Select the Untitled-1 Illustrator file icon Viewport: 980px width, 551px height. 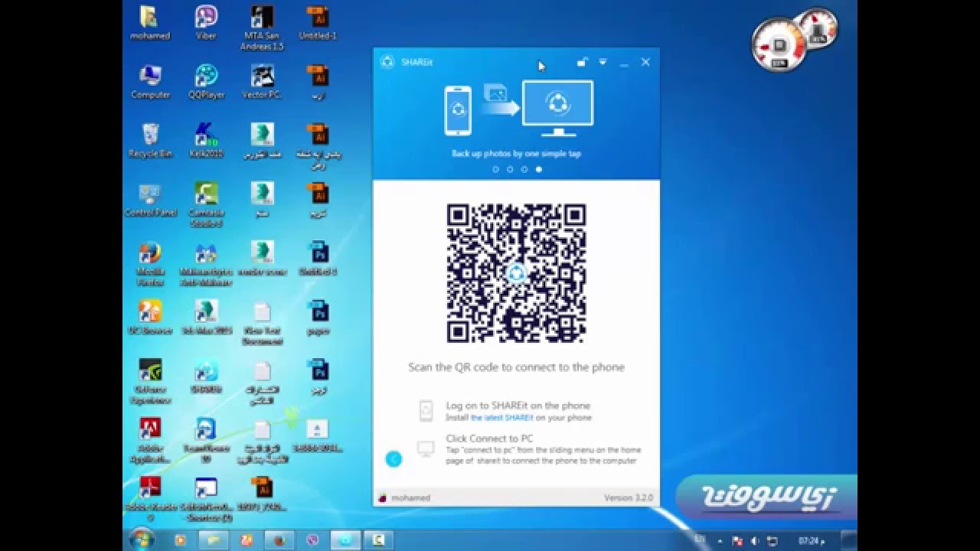pos(318,23)
